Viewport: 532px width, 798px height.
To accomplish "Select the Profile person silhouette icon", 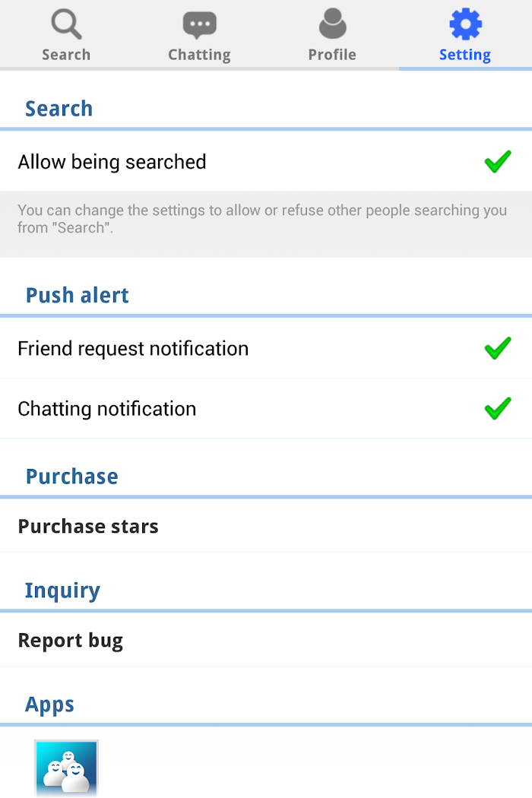I will [x=332, y=24].
